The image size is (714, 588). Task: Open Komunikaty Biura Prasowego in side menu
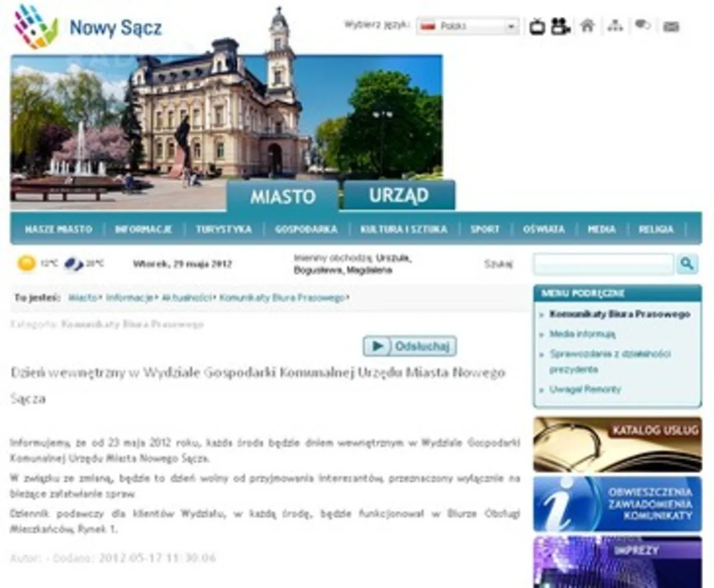(619, 314)
